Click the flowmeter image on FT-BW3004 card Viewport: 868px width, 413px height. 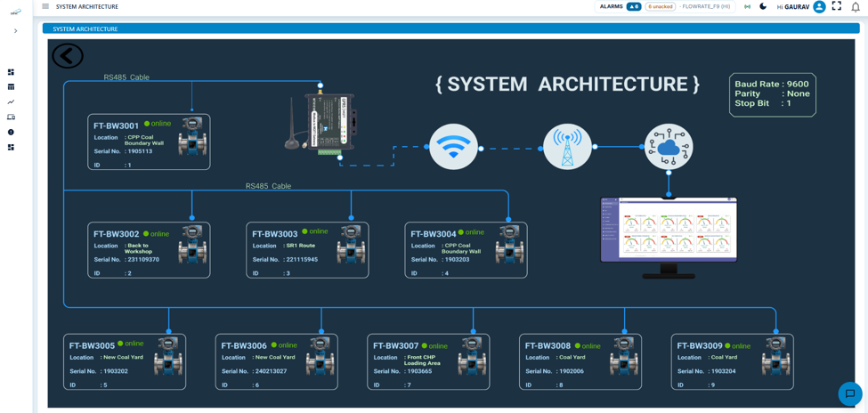coord(508,244)
